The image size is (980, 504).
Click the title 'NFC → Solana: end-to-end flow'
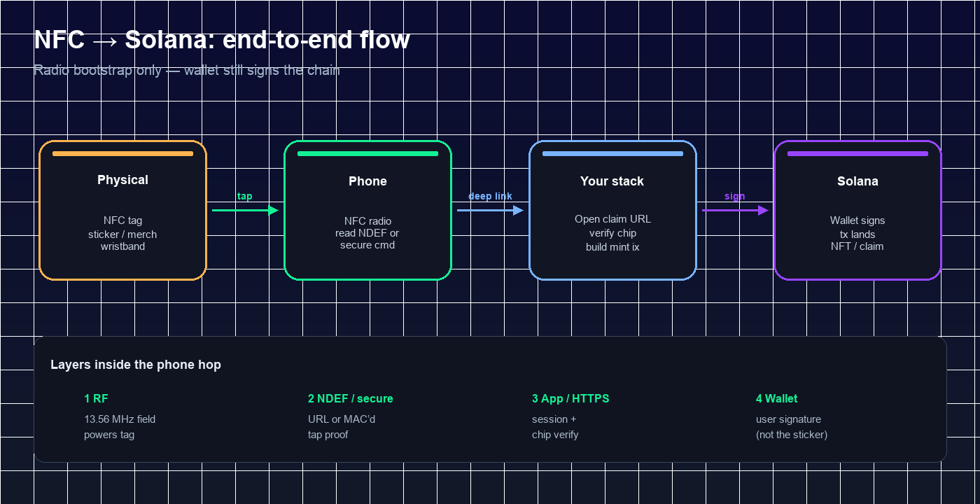pyautogui.click(x=222, y=40)
